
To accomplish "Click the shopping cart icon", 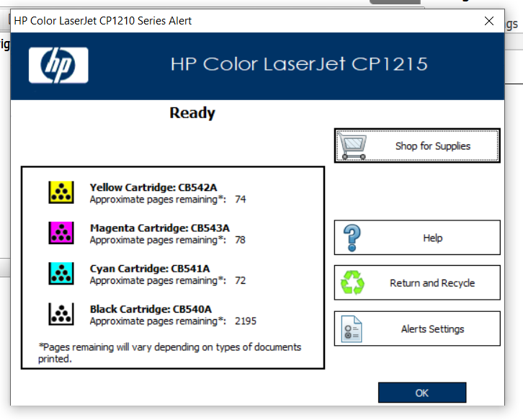I will [352, 146].
